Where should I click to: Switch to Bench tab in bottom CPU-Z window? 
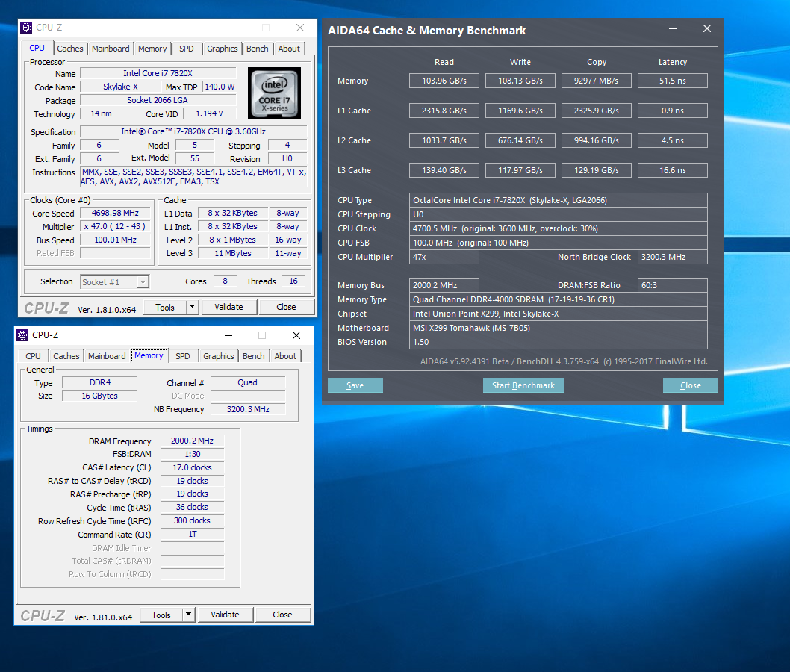tap(253, 356)
